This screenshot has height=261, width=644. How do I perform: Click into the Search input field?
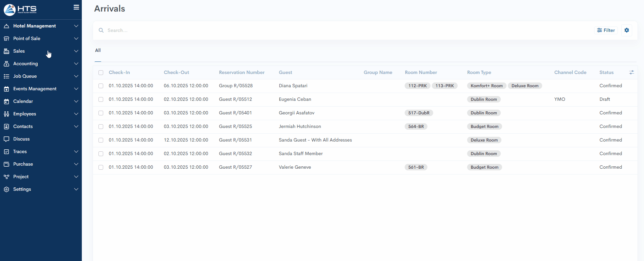[339, 30]
